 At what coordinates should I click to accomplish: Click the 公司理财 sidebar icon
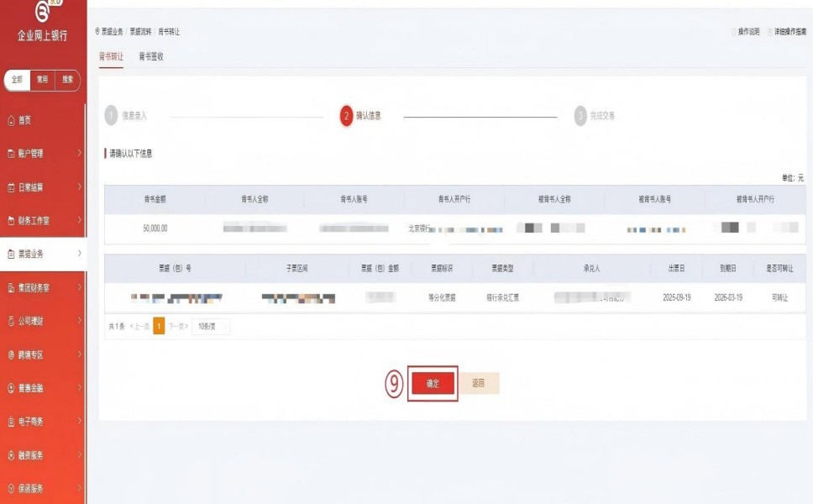[11, 322]
